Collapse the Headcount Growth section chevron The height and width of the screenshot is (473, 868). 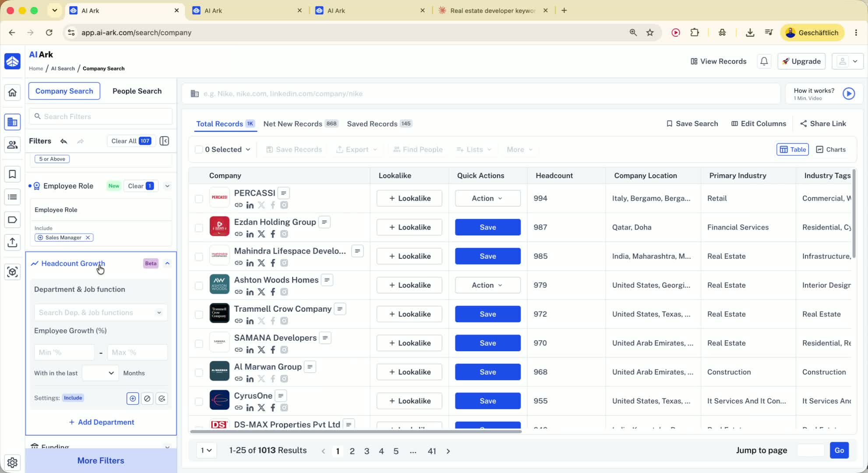pos(167,263)
